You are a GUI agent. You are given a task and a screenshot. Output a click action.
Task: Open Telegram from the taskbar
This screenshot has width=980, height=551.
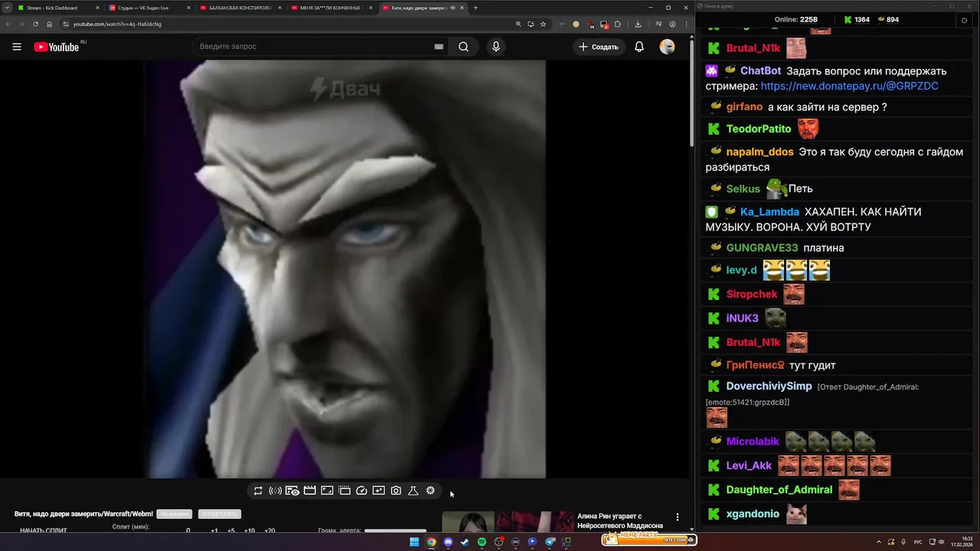(x=550, y=542)
